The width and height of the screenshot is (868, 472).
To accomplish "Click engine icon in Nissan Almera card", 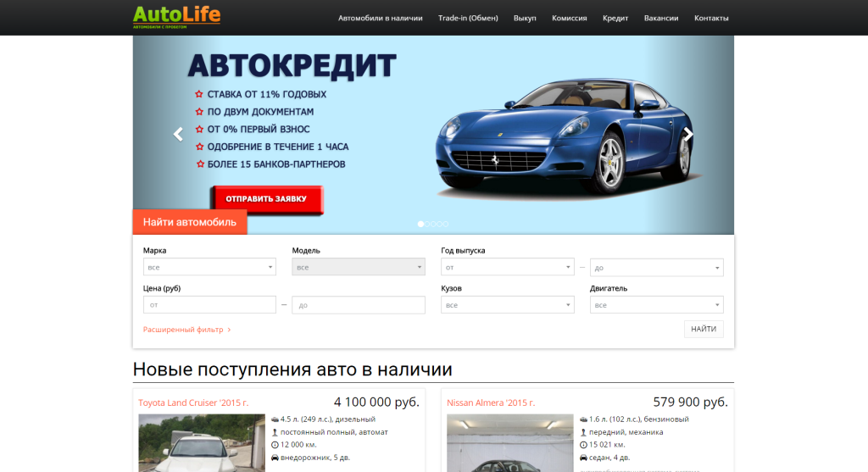I will pos(583,419).
